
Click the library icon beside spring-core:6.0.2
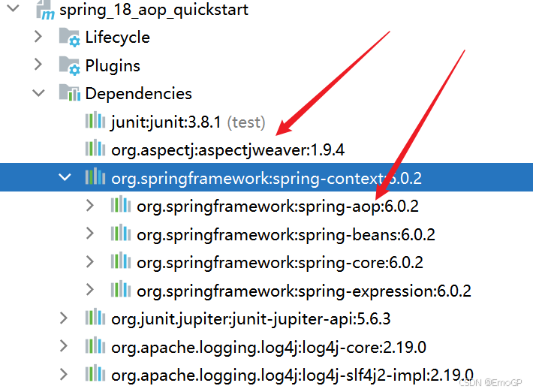click(121, 261)
